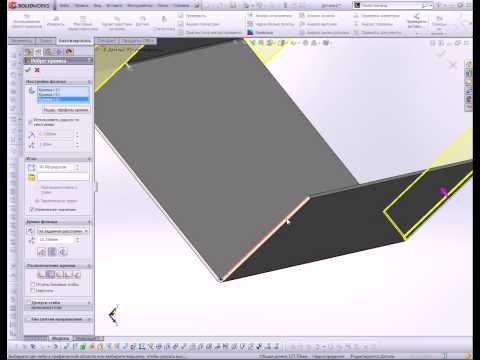This screenshot has height=360, width=480.
Task: Click the gap distance input field
Action: [55, 144]
